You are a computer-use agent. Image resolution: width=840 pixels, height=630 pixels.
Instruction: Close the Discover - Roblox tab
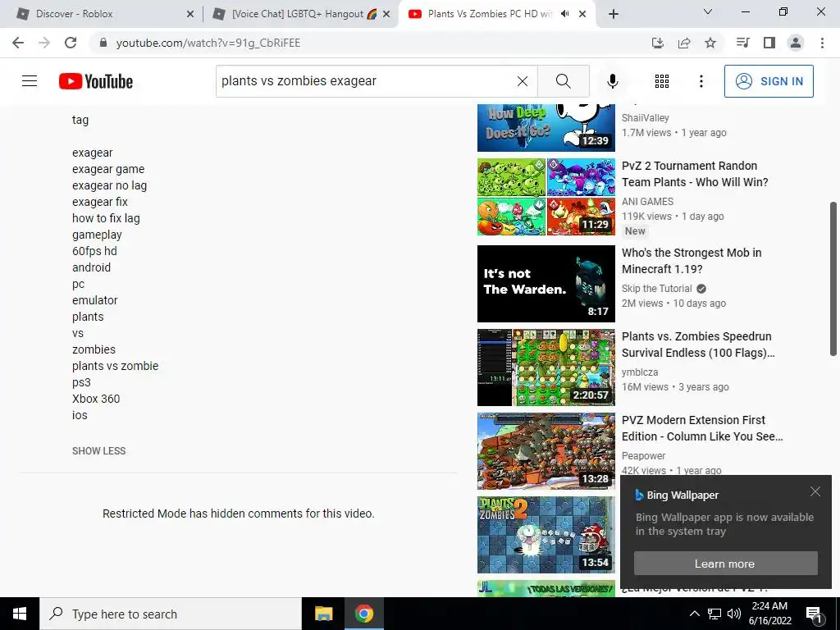(190, 14)
